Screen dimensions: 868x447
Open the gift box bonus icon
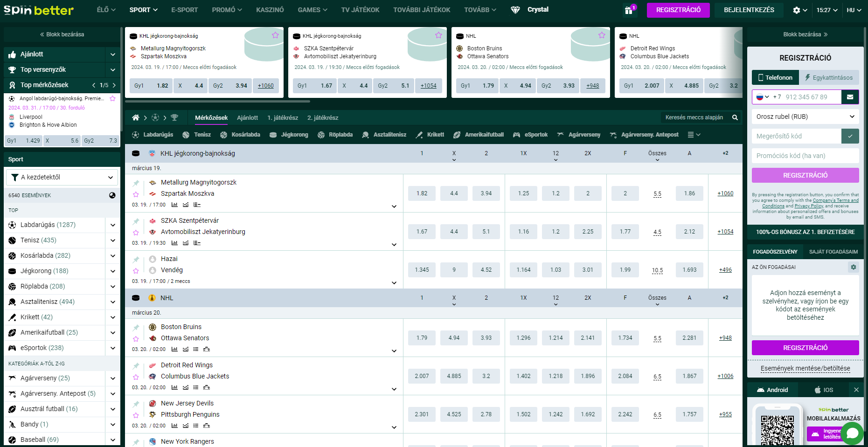[x=629, y=10]
